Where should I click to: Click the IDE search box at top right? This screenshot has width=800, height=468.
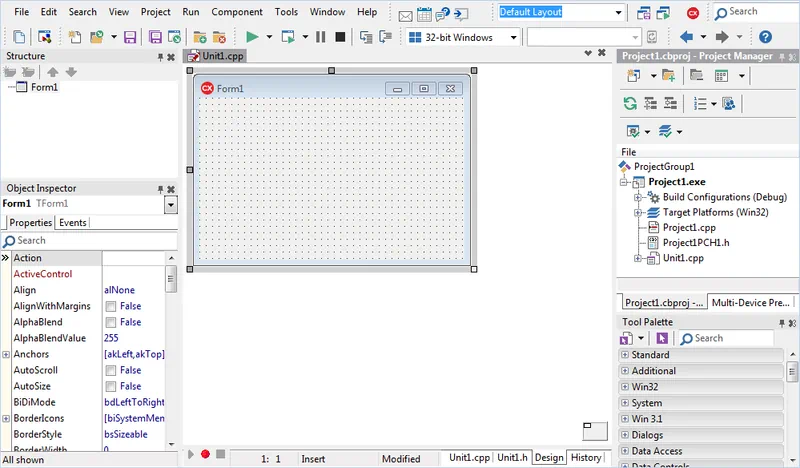point(756,12)
